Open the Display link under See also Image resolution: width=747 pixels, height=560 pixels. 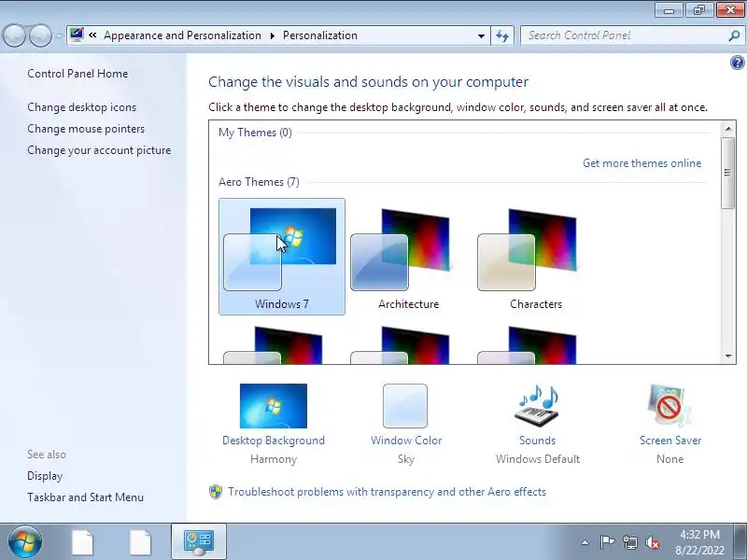[45, 476]
